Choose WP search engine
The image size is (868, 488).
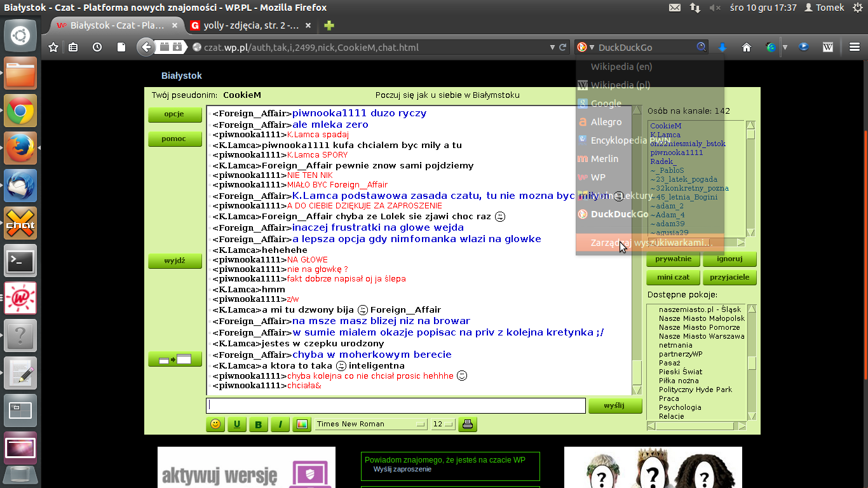650,177
